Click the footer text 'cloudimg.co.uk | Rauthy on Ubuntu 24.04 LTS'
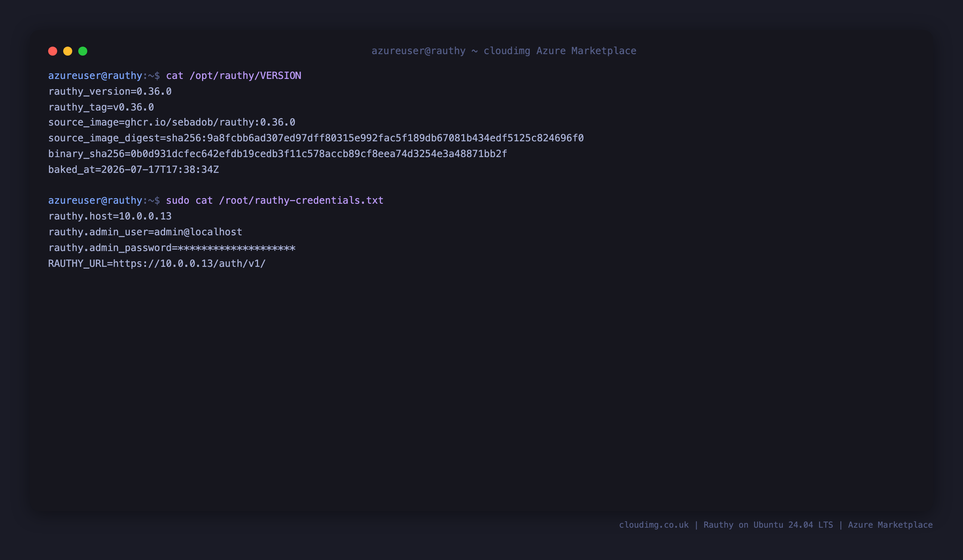The width and height of the screenshot is (963, 560). pyautogui.click(x=726, y=525)
